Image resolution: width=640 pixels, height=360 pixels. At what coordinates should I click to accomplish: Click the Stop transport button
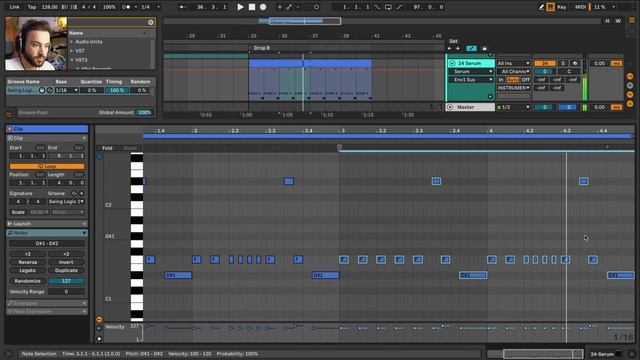coord(252,7)
